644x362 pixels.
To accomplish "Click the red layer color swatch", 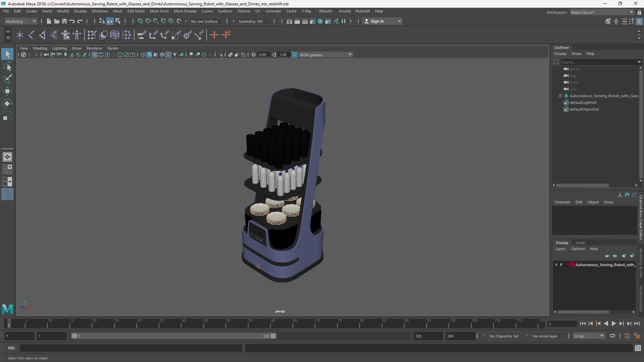I will pos(572,265).
